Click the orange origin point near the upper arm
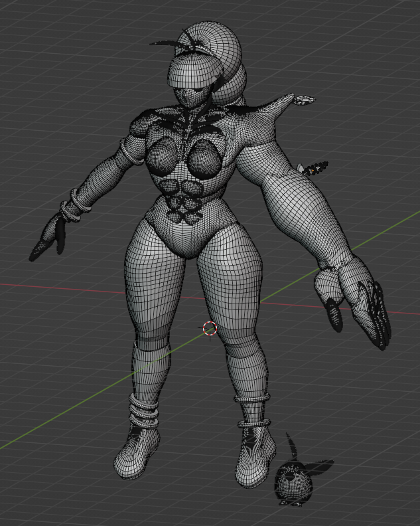This screenshot has width=420, height=526. click(x=310, y=171)
